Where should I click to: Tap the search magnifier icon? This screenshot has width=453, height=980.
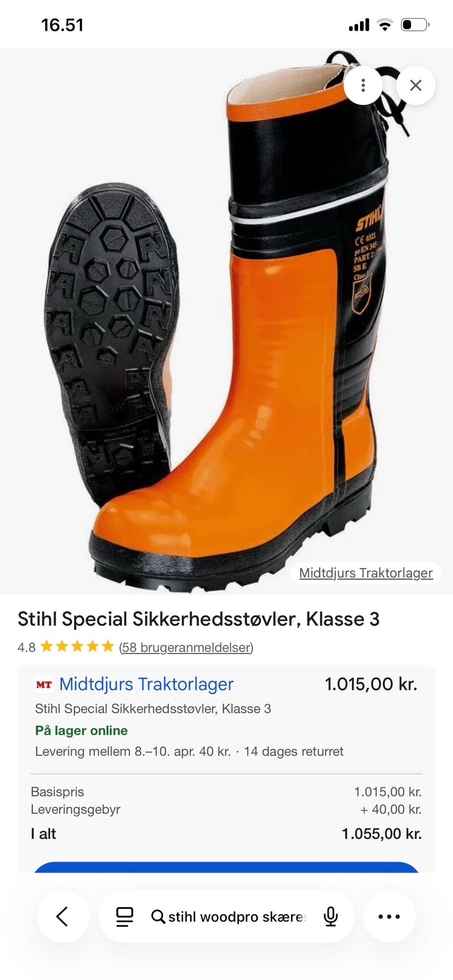coord(158,917)
